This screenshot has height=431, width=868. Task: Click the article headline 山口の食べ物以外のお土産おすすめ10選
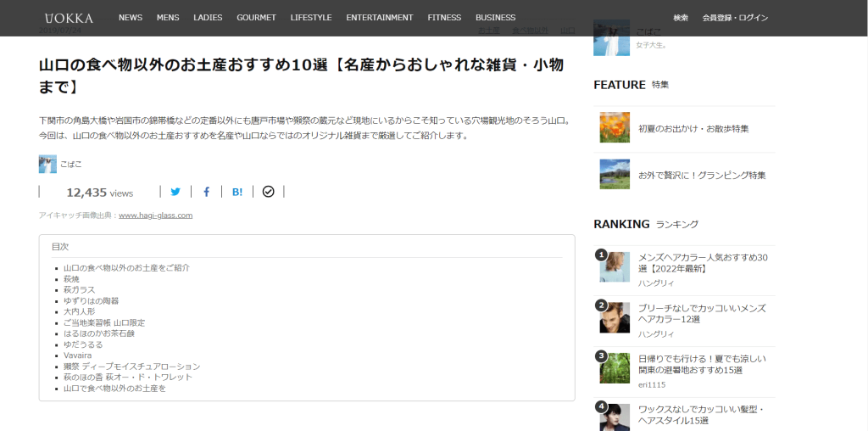pos(302,76)
